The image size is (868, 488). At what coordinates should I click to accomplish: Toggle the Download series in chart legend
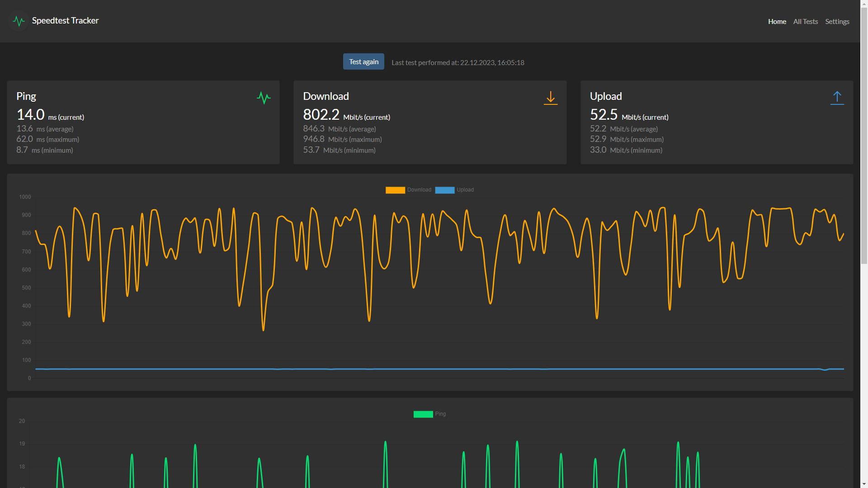pyautogui.click(x=419, y=190)
